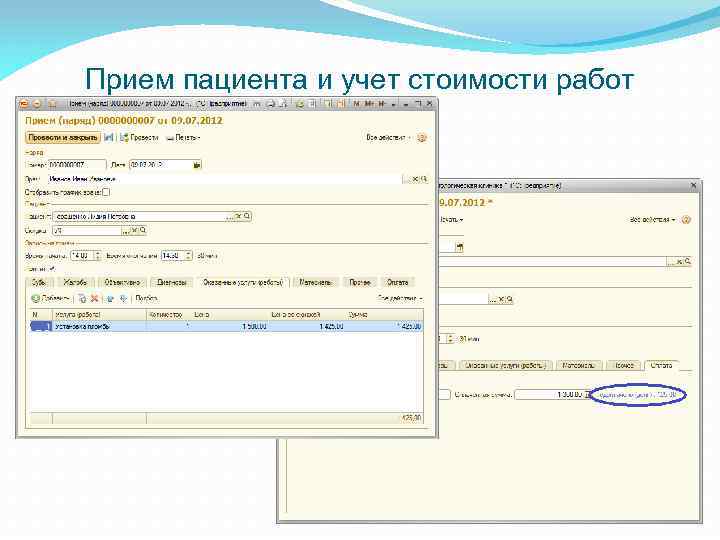Open calendar picker next to Дата field in front window

tap(197, 165)
